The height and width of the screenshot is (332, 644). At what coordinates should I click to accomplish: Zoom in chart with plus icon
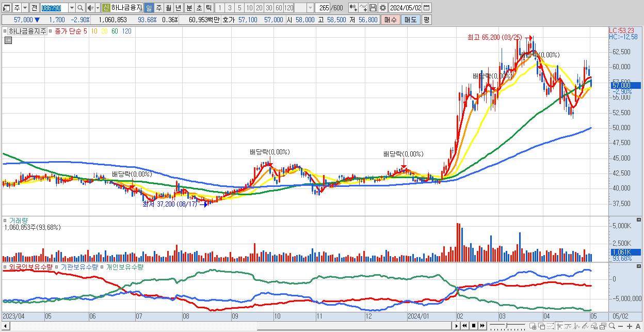(630, 326)
